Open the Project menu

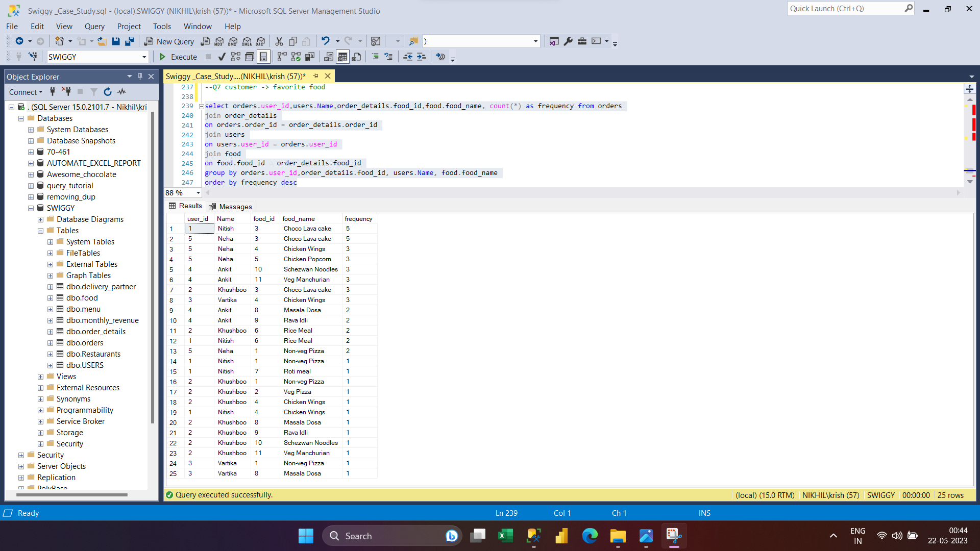[129, 27]
